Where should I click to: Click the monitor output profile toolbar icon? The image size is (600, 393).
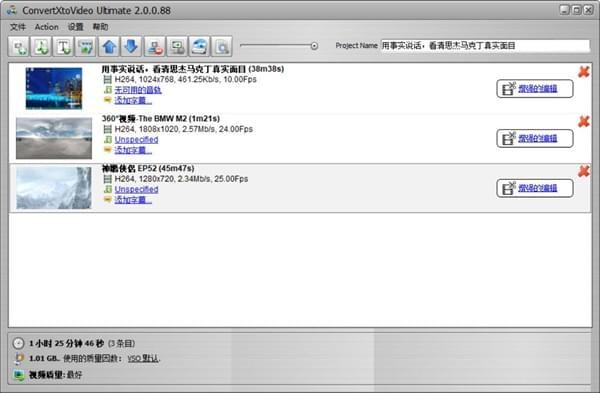pos(177,47)
